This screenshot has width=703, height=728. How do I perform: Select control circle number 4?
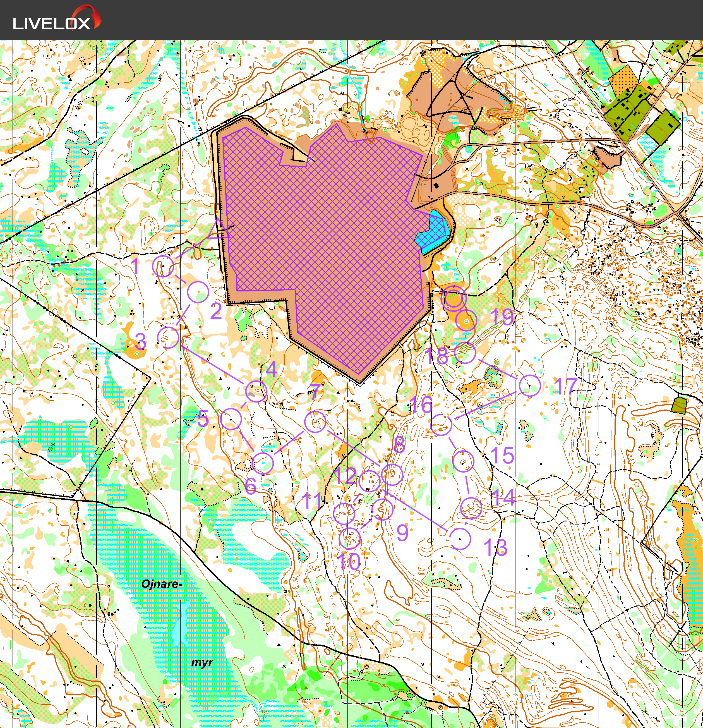point(256,391)
